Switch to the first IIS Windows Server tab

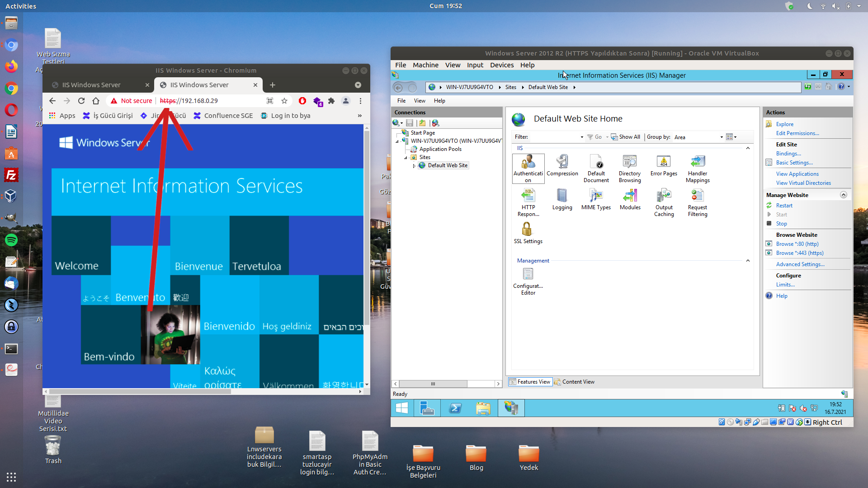[99, 85]
